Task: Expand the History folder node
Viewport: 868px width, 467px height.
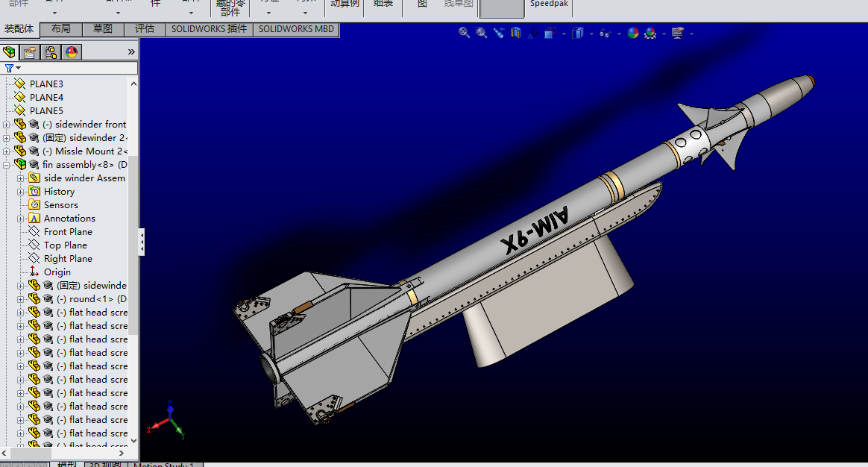Action: click(x=20, y=192)
